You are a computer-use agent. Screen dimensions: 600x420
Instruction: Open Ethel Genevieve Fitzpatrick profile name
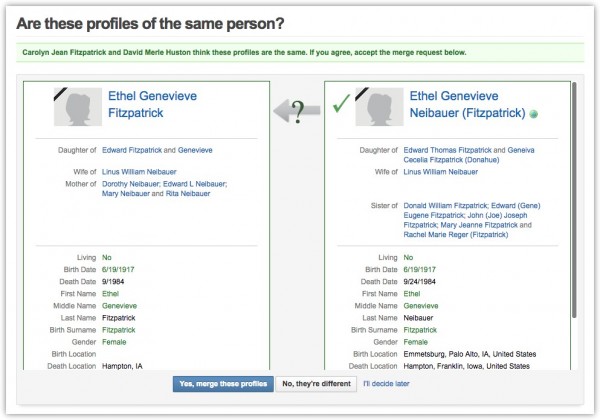(152, 104)
